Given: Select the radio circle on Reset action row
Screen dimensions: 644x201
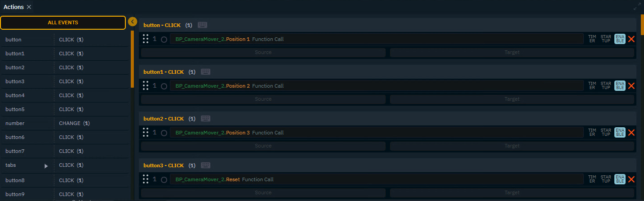Looking at the screenshot, I should (x=164, y=180).
